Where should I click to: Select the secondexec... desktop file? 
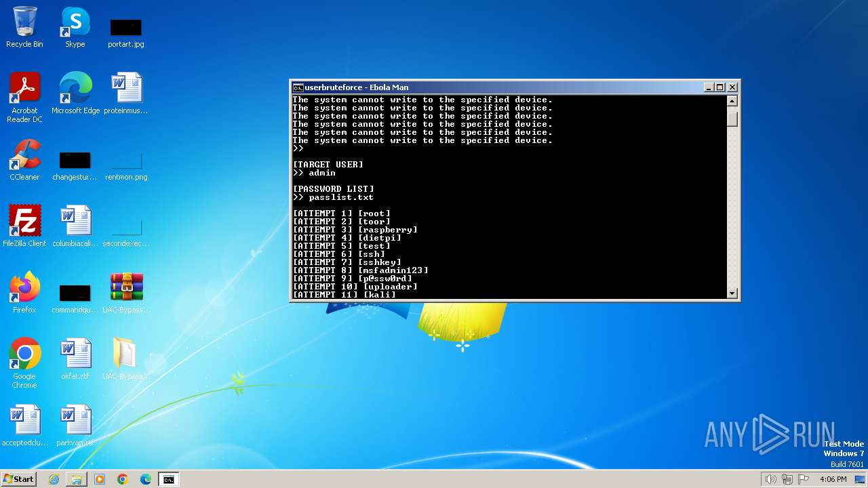click(126, 232)
